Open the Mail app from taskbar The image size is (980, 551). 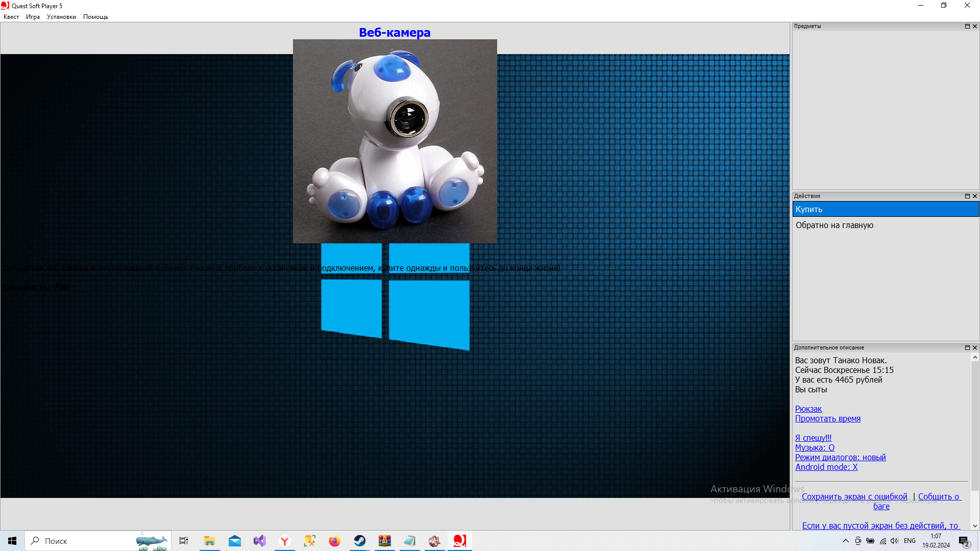pyautogui.click(x=235, y=541)
